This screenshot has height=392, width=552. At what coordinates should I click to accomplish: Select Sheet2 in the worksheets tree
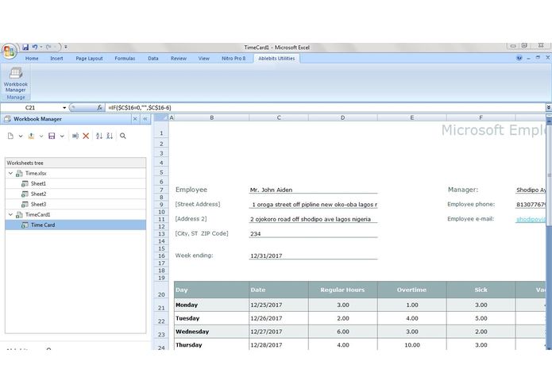tap(38, 194)
